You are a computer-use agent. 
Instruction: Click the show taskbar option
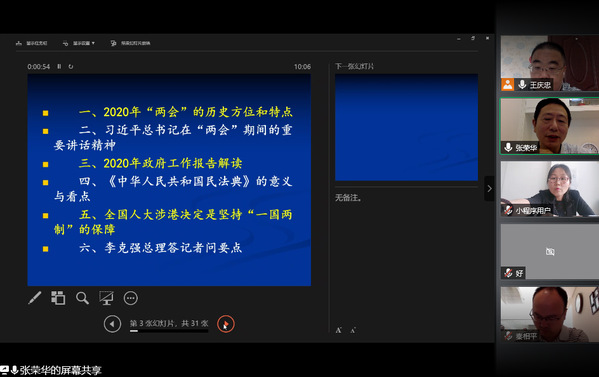(x=31, y=43)
